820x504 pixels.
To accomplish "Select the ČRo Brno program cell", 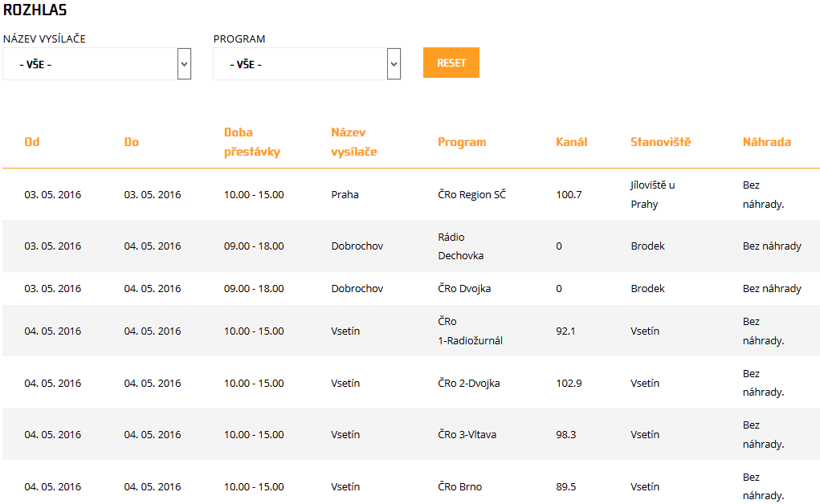I will point(459,487).
